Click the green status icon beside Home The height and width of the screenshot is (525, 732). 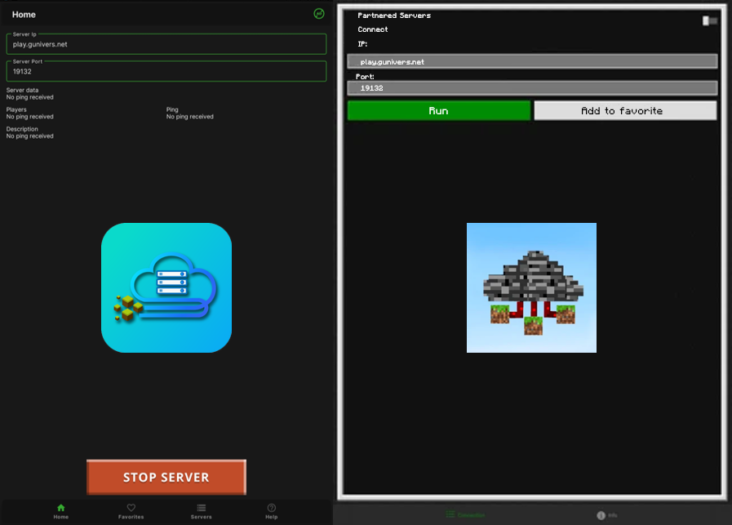click(319, 14)
